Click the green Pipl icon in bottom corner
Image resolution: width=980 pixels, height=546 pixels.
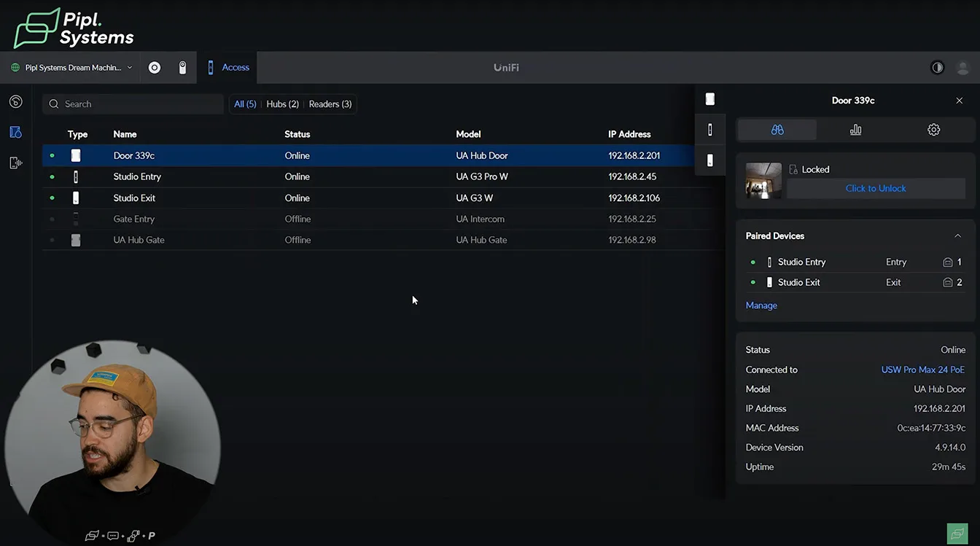pos(957,534)
